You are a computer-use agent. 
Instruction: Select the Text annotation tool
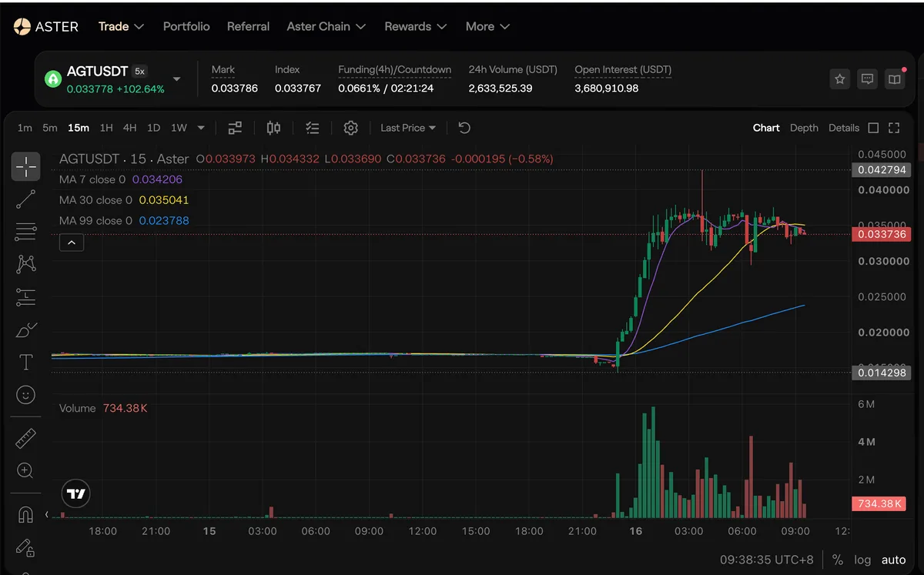(25, 363)
